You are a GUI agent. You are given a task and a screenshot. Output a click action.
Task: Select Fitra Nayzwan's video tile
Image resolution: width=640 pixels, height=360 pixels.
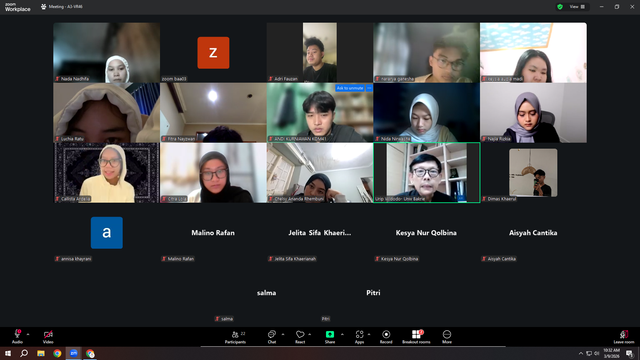coord(213,113)
